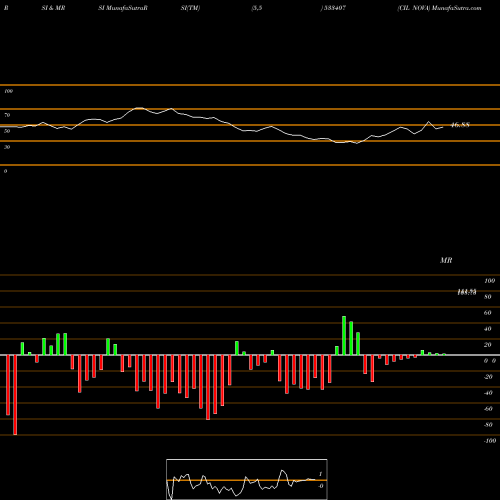Viewport: 500px width, 500px height.
Task: Click the MACD axis label 20
Action: pyautogui.click(x=488, y=345)
